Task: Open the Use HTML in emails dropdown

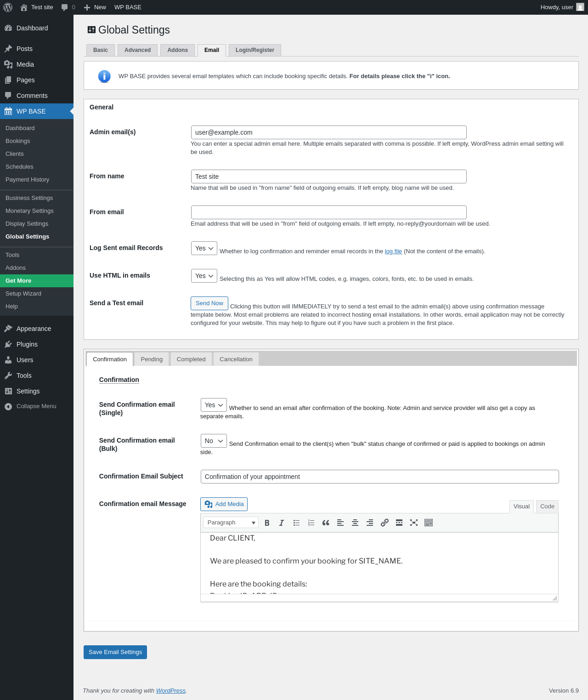Action: (204, 276)
